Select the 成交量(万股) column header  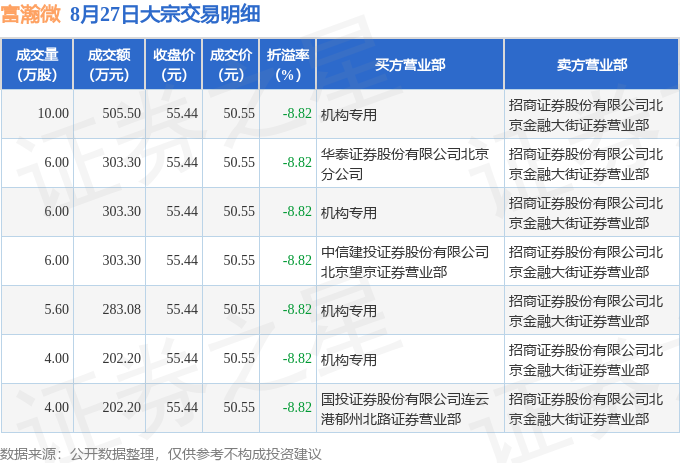pos(37,65)
